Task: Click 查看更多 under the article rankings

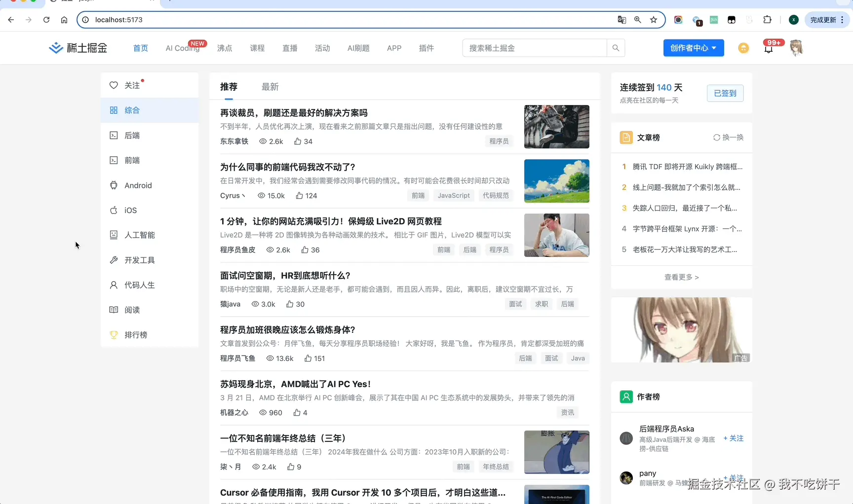Action: click(681, 277)
